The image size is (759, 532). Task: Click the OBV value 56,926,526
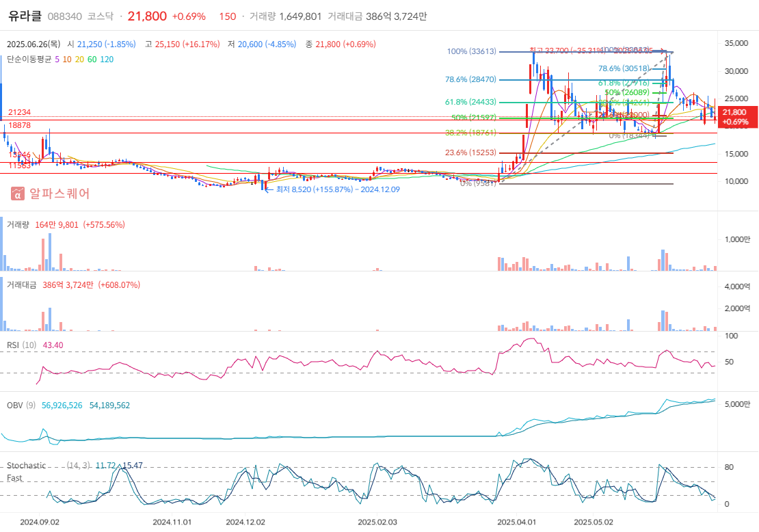[62, 405]
